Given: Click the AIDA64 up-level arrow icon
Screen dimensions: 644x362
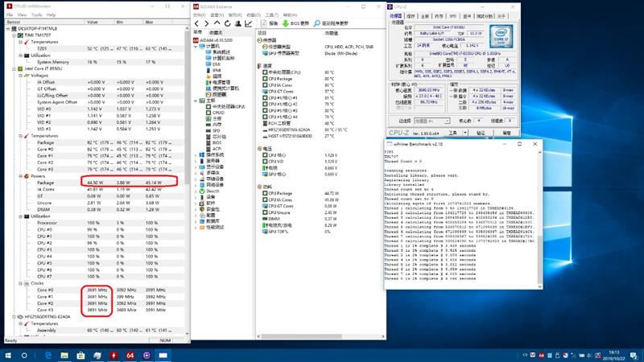Looking at the screenshot, I should [217, 23].
